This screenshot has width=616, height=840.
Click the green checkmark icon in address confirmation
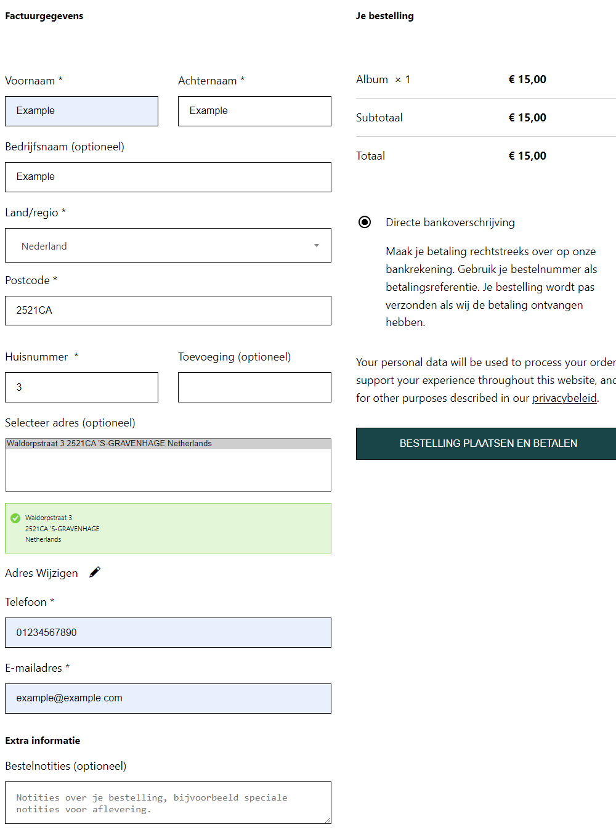pyautogui.click(x=15, y=518)
